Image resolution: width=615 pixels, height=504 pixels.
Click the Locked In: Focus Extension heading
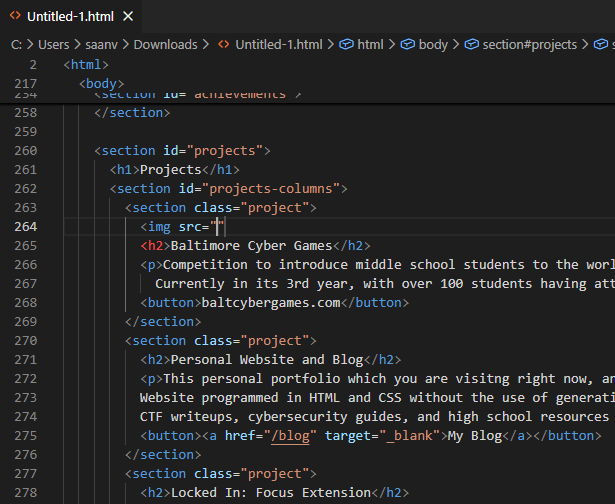coord(271,493)
